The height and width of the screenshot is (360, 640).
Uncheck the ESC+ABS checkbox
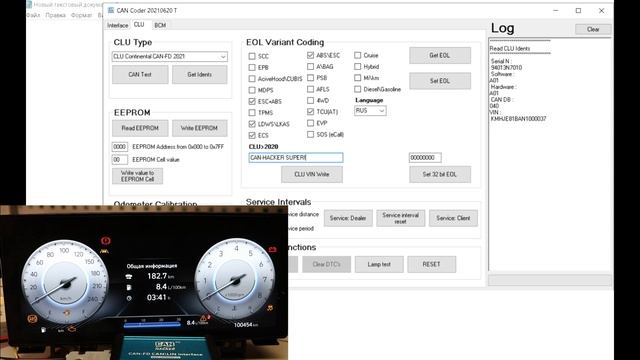[252, 101]
